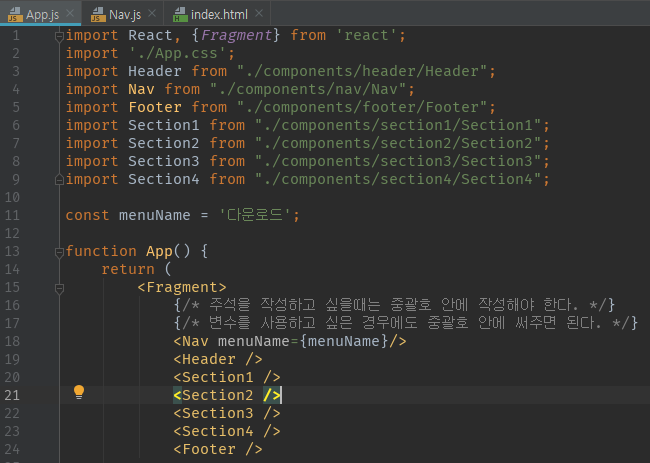650x463 pixels.
Task: Click line number 11 in the gutter
Action: [x=12, y=215]
